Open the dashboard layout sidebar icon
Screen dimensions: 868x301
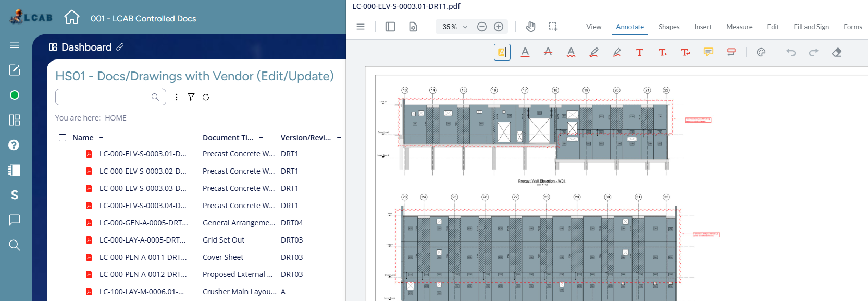click(x=15, y=120)
